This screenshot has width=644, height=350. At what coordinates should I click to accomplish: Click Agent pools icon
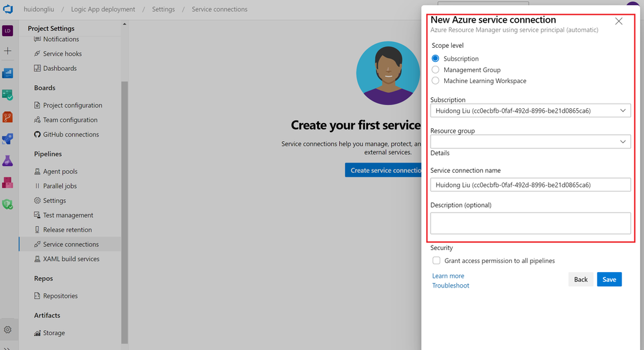[x=37, y=171]
